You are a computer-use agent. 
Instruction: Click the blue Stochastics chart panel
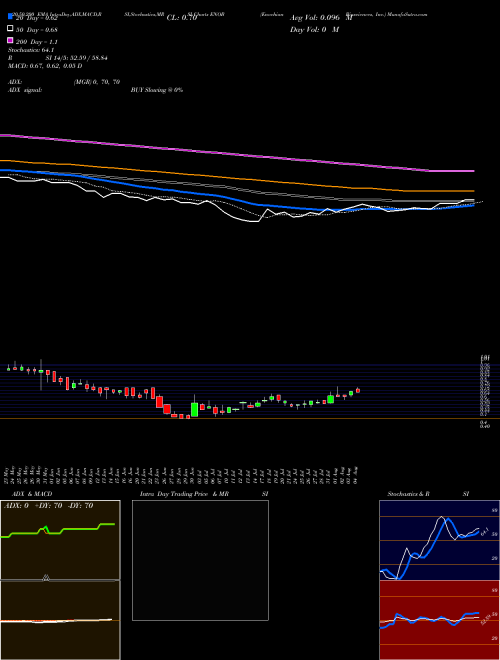(439, 540)
